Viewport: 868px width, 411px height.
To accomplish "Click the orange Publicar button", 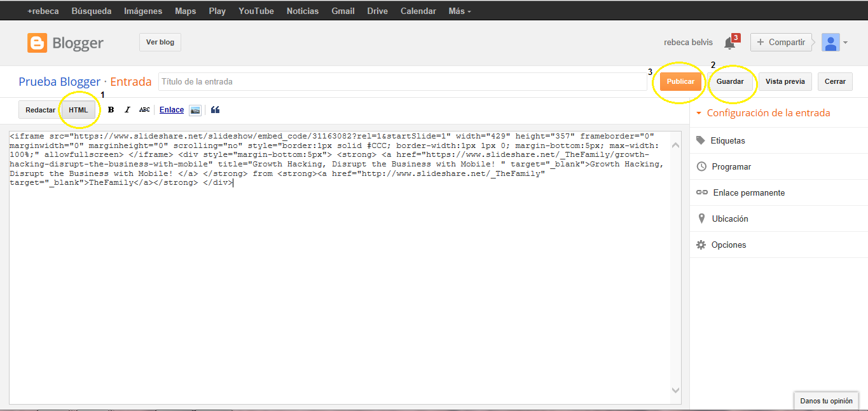I will [680, 81].
